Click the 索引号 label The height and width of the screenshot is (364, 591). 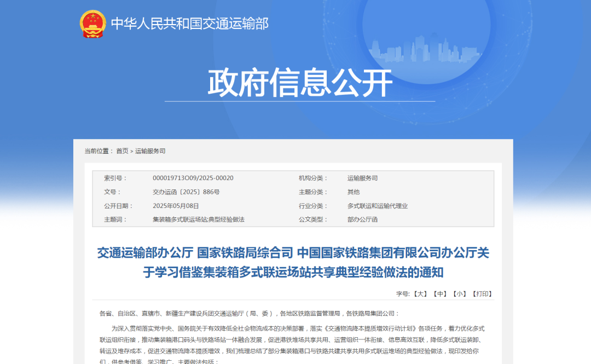(115, 178)
